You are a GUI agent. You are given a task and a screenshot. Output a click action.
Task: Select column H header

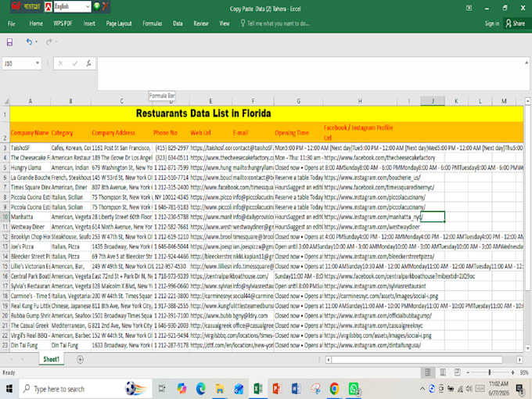click(x=360, y=101)
